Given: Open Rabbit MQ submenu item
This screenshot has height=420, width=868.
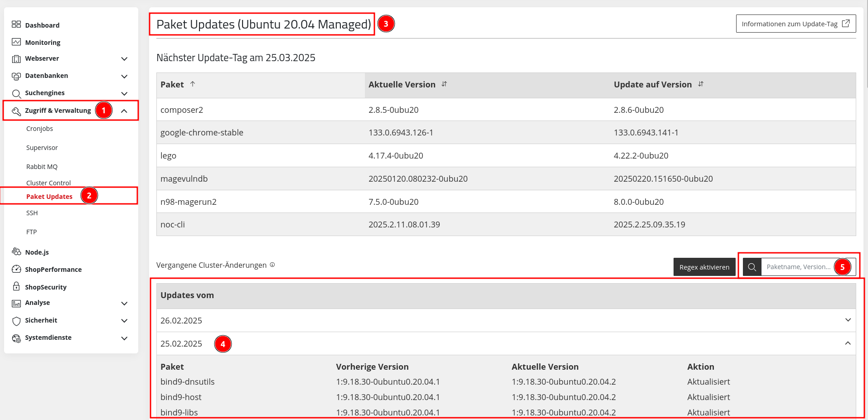Looking at the screenshot, I should (x=42, y=167).
